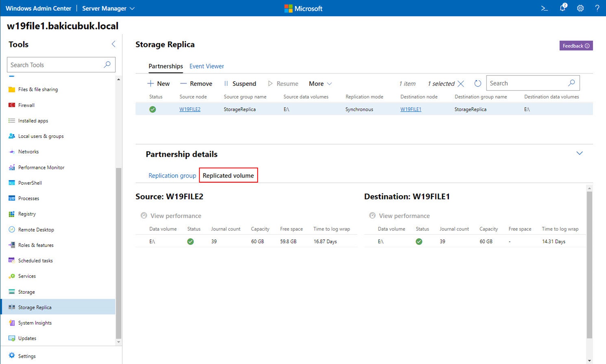Select Storage Replica in the sidebar
606x364 pixels.
(59, 307)
